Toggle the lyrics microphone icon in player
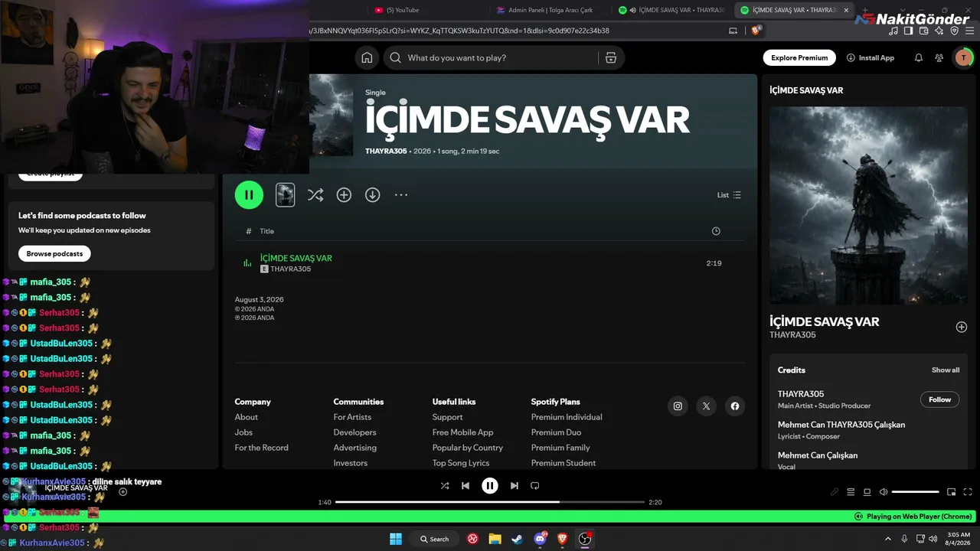Screen dimensions: 980x551 click(835, 492)
